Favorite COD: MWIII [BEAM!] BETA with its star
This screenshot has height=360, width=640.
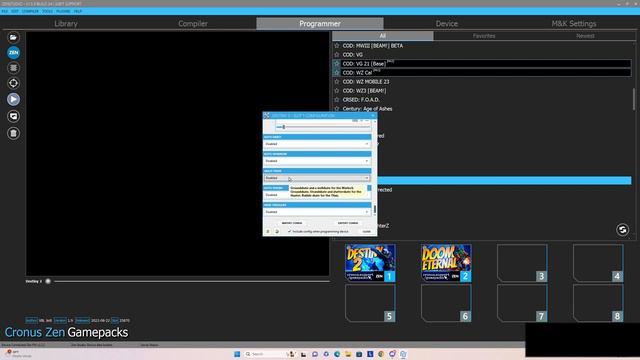click(337, 46)
